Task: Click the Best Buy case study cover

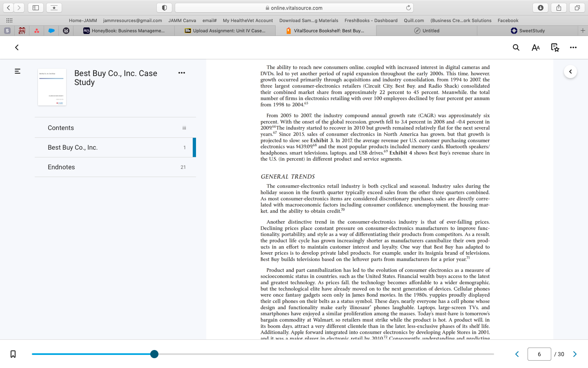Action: (52, 87)
